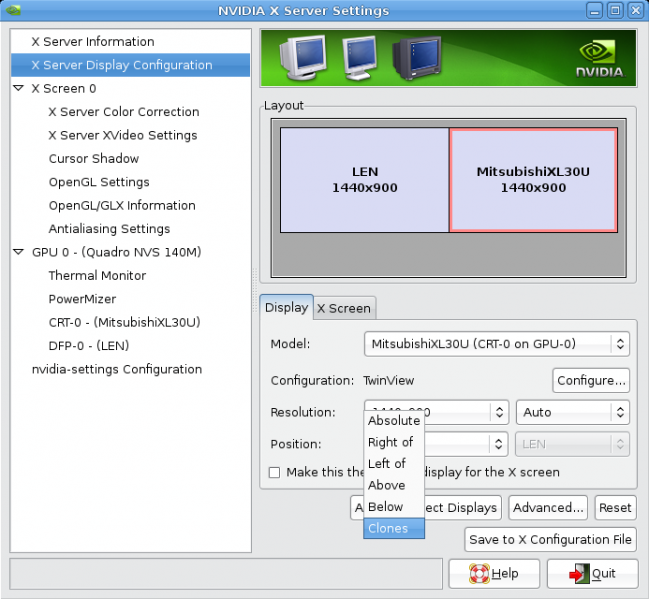Open OpenGL/GLX Information page
This screenshot has width=649, height=599.
[x=122, y=205]
